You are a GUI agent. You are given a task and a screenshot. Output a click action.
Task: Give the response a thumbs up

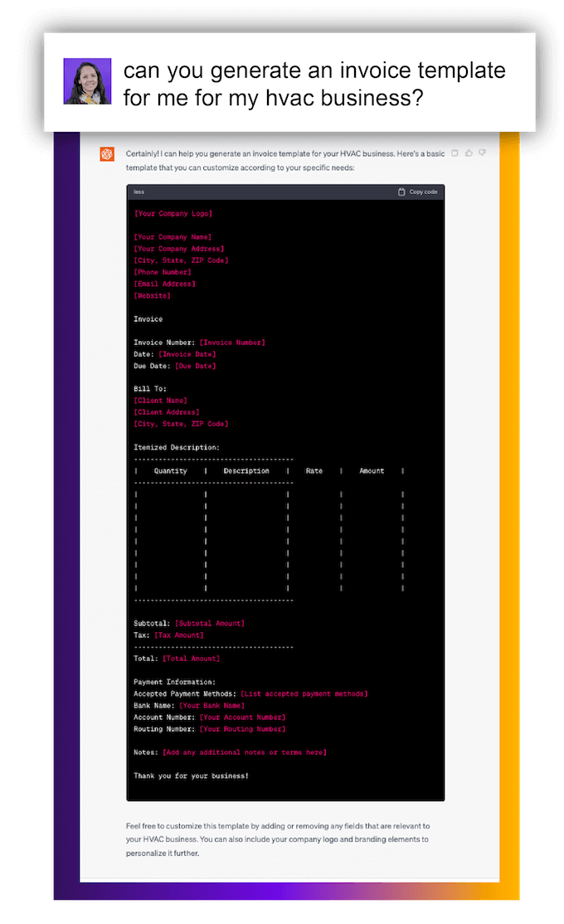point(469,153)
